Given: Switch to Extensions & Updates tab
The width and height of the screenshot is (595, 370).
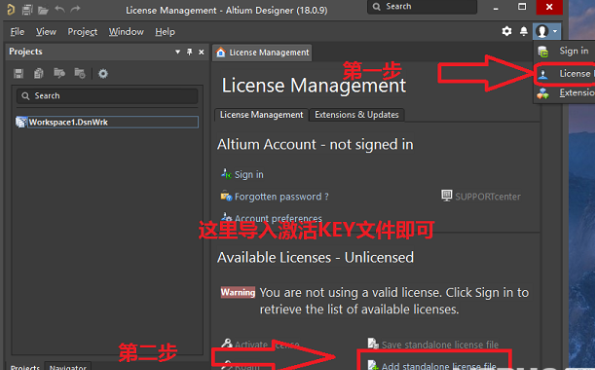Looking at the screenshot, I should click(x=357, y=115).
